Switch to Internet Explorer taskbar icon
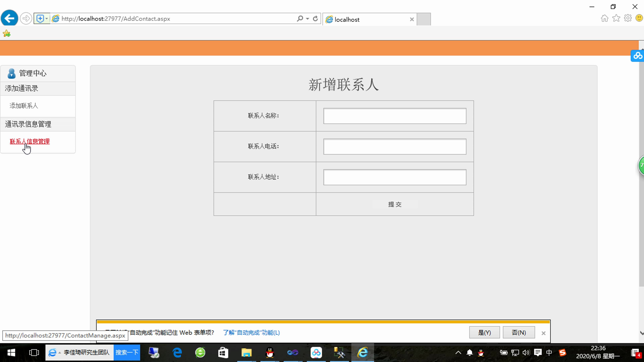 tap(362, 352)
